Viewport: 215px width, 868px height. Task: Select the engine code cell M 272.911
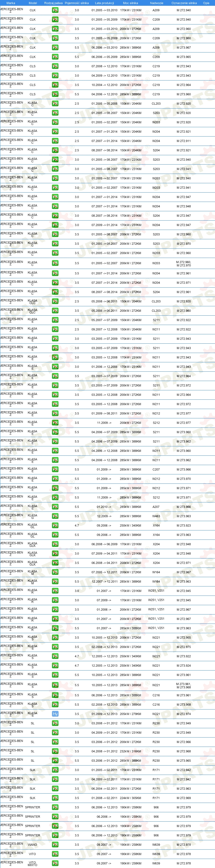[184, 141]
